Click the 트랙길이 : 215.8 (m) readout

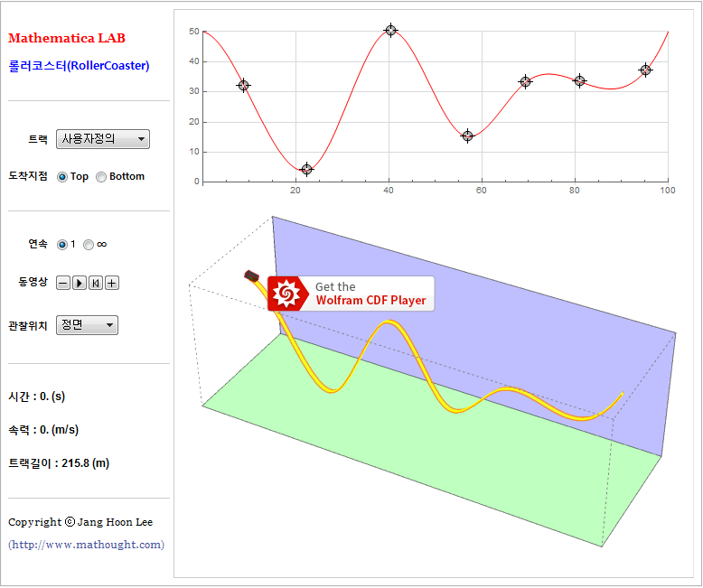(x=59, y=463)
